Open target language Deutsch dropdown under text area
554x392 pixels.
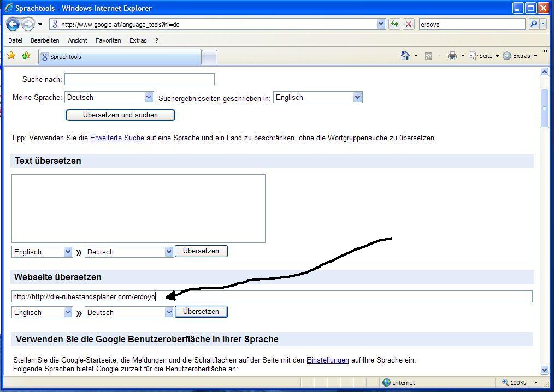pyautogui.click(x=129, y=252)
